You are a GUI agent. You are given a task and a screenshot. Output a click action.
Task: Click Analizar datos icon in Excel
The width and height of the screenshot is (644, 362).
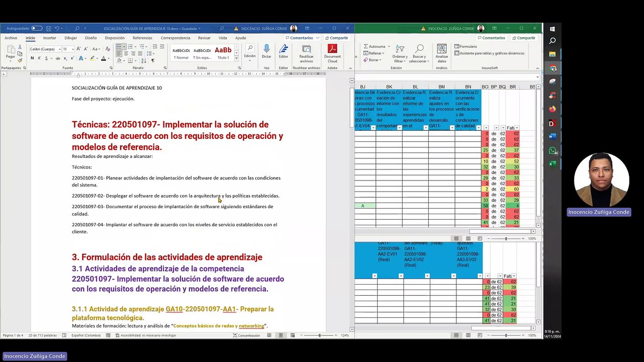(x=442, y=53)
